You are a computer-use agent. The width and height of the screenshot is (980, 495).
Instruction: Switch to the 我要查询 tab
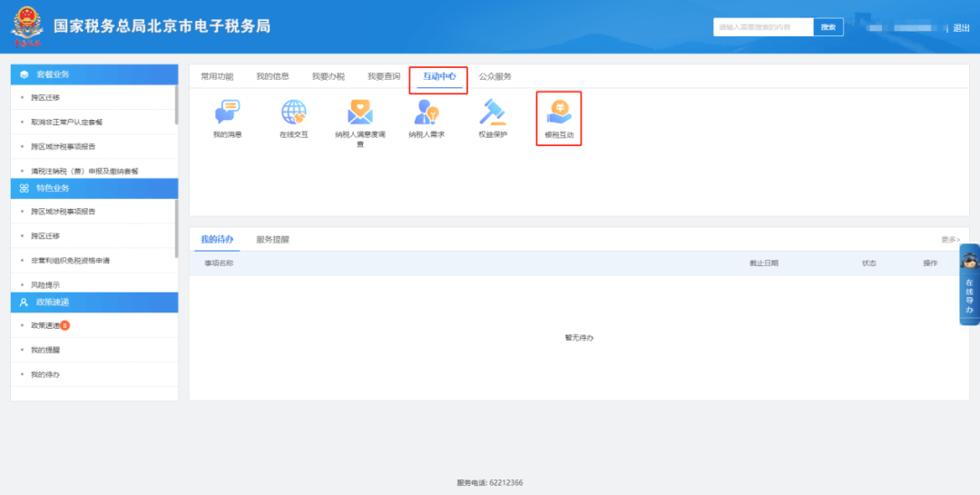coord(384,76)
